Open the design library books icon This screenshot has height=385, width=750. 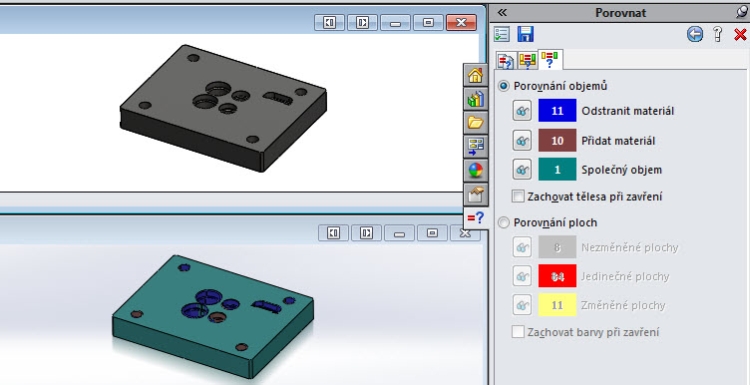click(475, 99)
